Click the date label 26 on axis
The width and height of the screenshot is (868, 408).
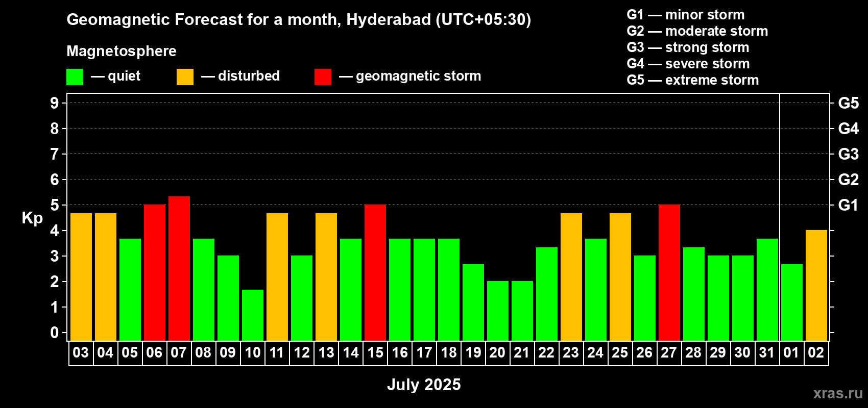pyautogui.click(x=644, y=352)
